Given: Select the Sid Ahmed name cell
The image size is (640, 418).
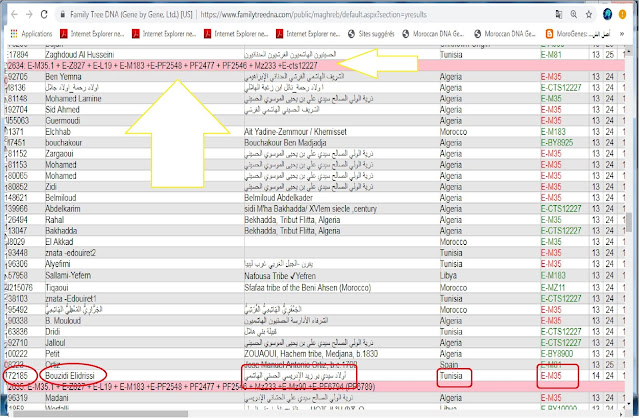Looking at the screenshot, I should 62,110.
